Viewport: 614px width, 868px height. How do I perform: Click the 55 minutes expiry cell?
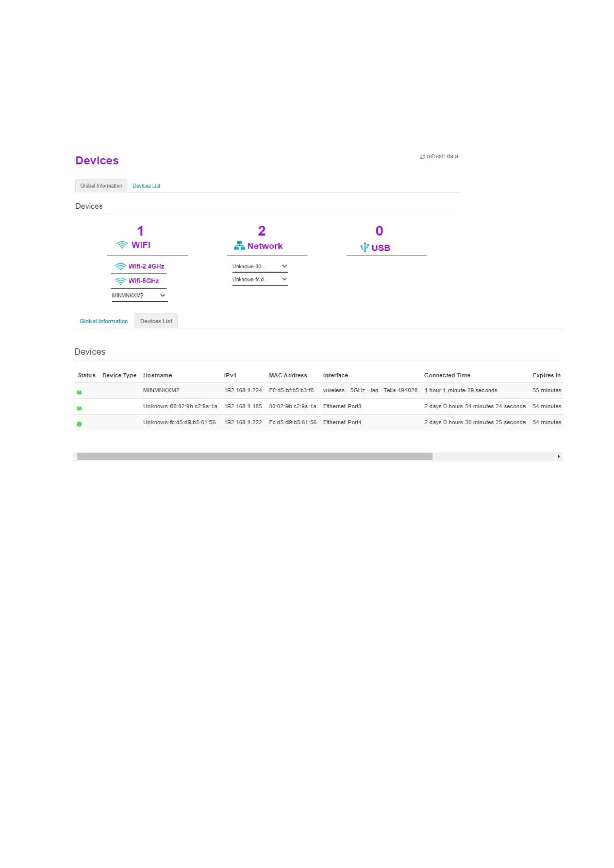point(547,390)
